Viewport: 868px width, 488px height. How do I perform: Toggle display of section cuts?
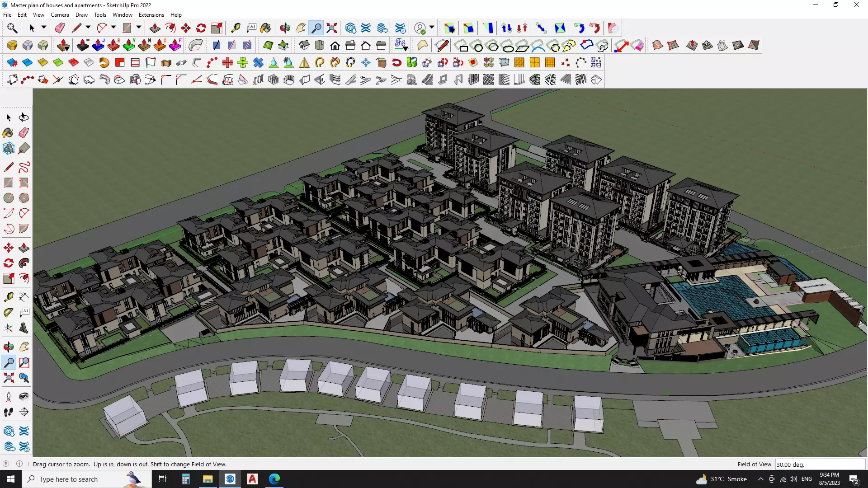point(231,45)
